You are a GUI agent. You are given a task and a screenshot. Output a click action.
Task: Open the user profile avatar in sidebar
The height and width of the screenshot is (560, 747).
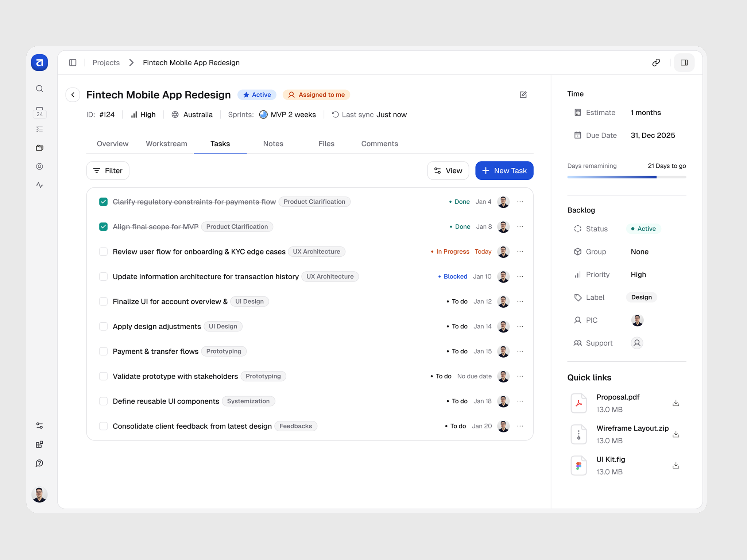coord(39,495)
